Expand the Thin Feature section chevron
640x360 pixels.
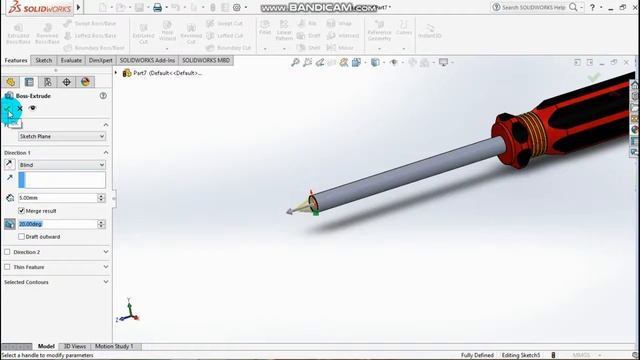(106, 267)
